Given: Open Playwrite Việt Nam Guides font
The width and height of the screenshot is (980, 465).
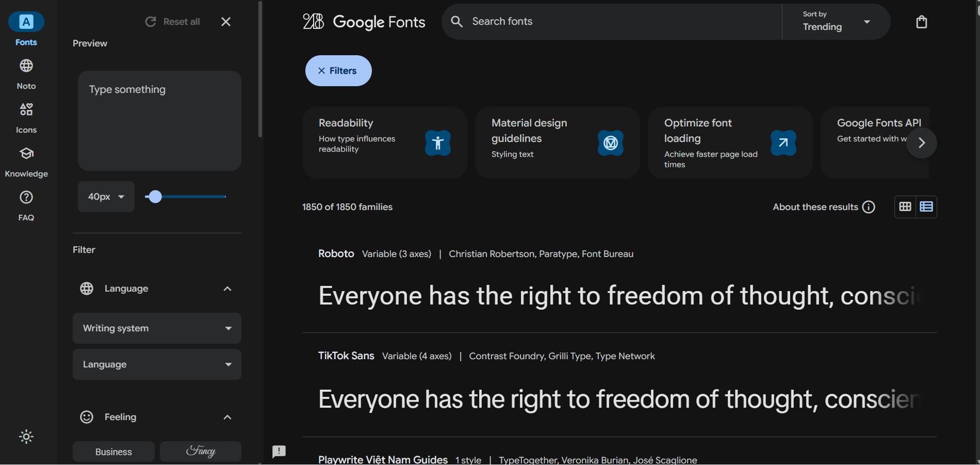Looking at the screenshot, I should tap(383, 459).
